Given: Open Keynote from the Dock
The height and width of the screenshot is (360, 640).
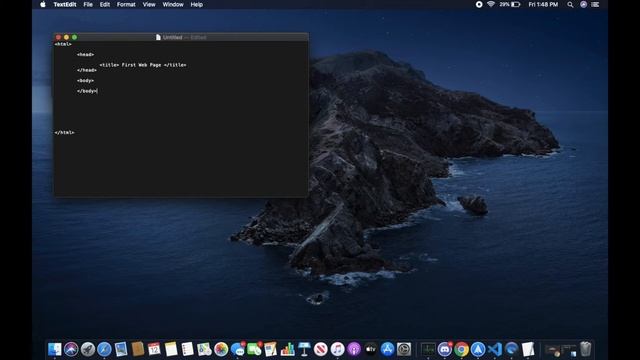Looking at the screenshot, I should click(x=304, y=349).
